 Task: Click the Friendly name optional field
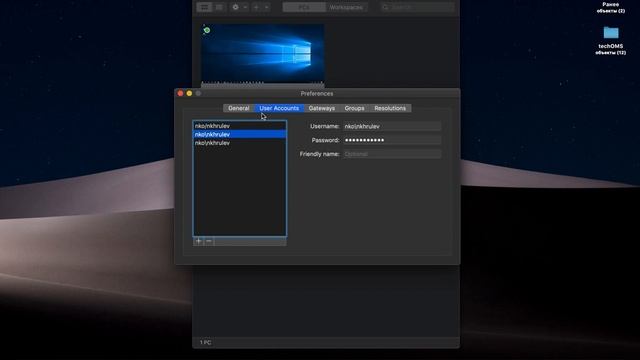(x=392, y=154)
